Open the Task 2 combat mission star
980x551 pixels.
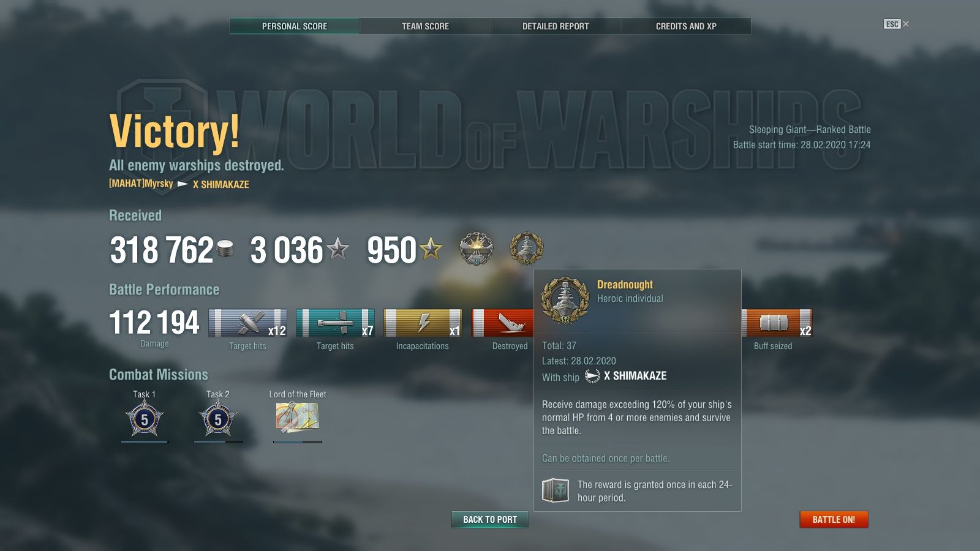click(218, 419)
